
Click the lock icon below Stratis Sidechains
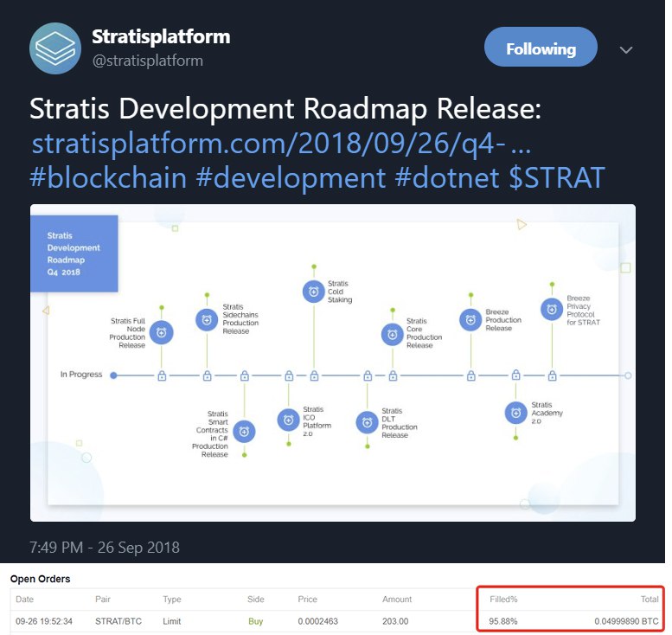pyautogui.click(x=207, y=375)
